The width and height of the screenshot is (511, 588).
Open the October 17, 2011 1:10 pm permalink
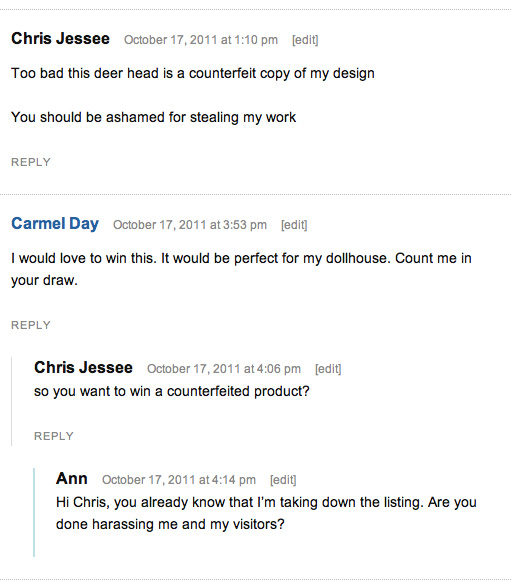(201, 40)
